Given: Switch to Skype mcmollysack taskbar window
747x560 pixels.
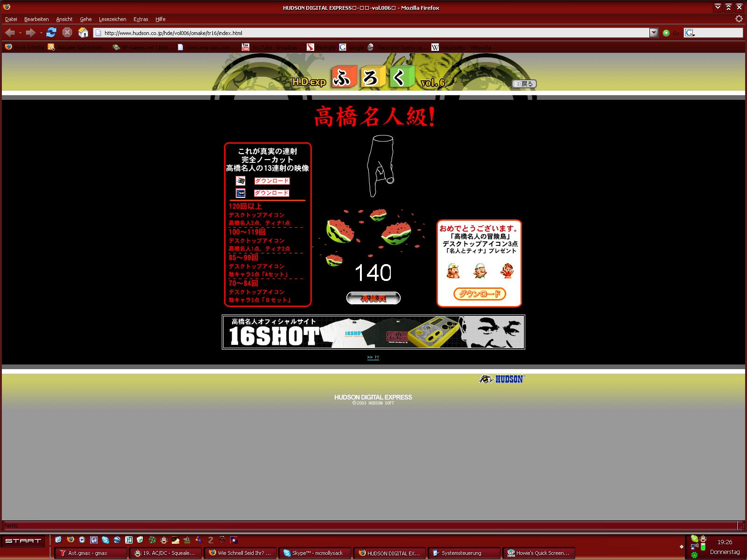Looking at the screenshot, I should 315,553.
